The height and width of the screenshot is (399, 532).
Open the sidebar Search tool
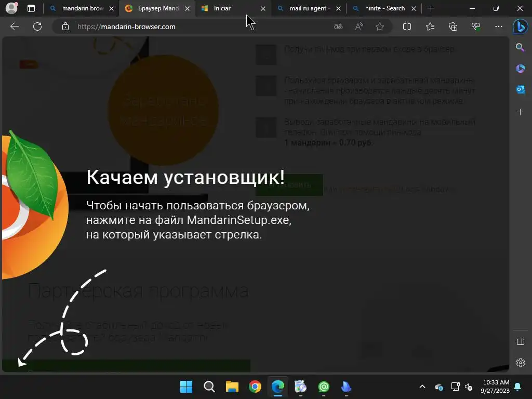pyautogui.click(x=520, y=47)
